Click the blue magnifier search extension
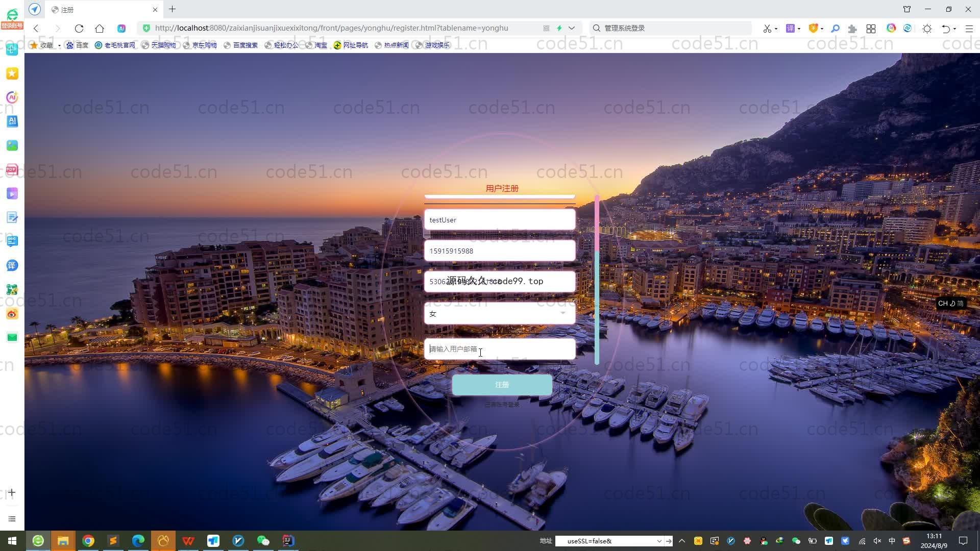 [835, 29]
